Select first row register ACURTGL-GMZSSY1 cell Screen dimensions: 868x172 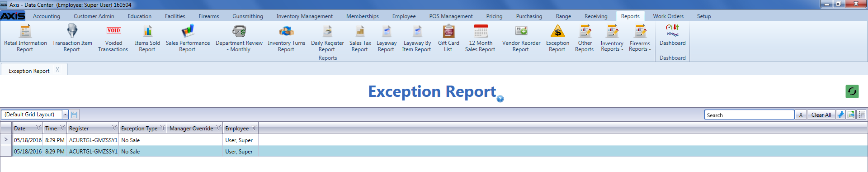(93, 140)
